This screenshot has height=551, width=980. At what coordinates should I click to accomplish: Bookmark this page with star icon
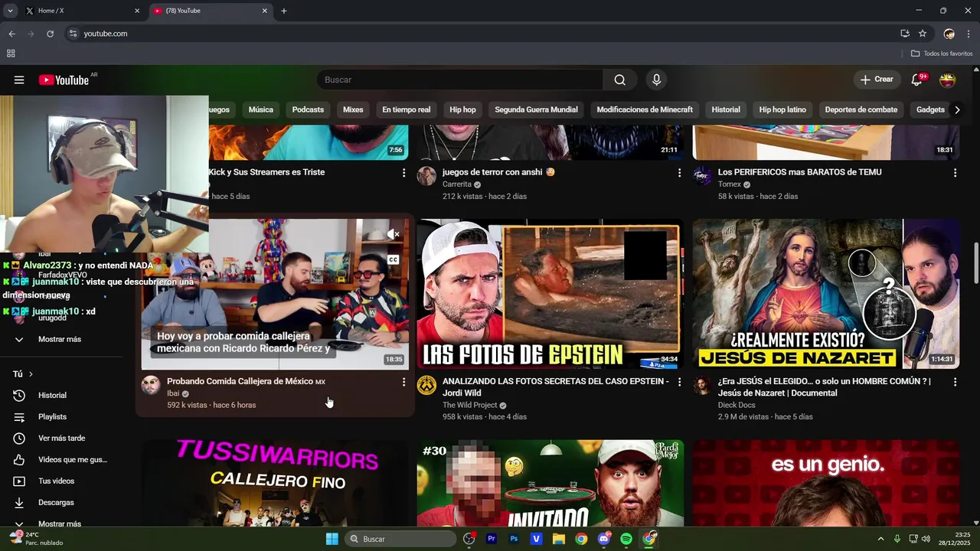point(923,34)
